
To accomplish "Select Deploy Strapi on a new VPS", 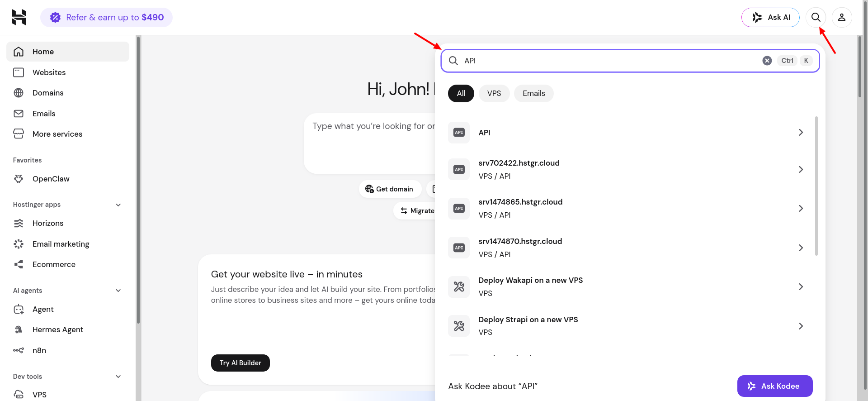I will pos(528,320).
